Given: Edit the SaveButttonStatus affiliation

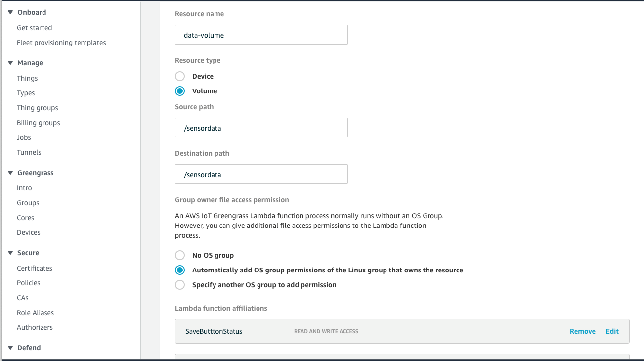Looking at the screenshot, I should point(612,331).
